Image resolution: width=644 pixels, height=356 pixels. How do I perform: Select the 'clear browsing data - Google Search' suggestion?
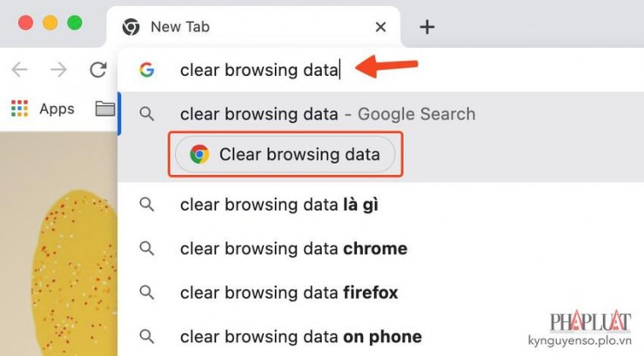point(327,114)
